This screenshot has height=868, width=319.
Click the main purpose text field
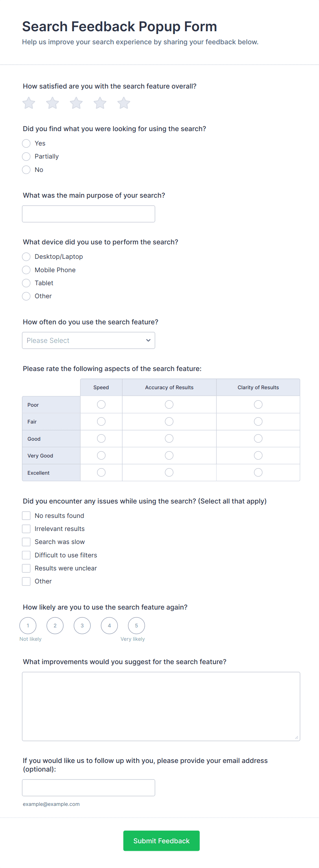click(x=88, y=214)
